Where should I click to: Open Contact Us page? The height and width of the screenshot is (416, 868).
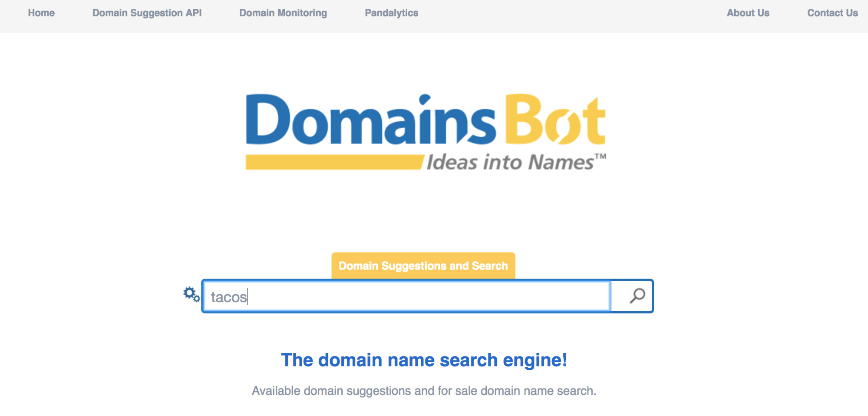click(832, 13)
